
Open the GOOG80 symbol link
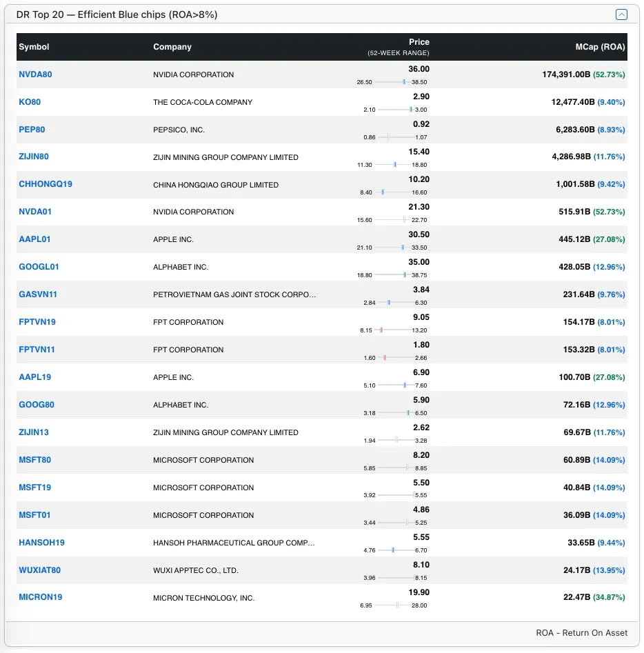pyautogui.click(x=37, y=405)
